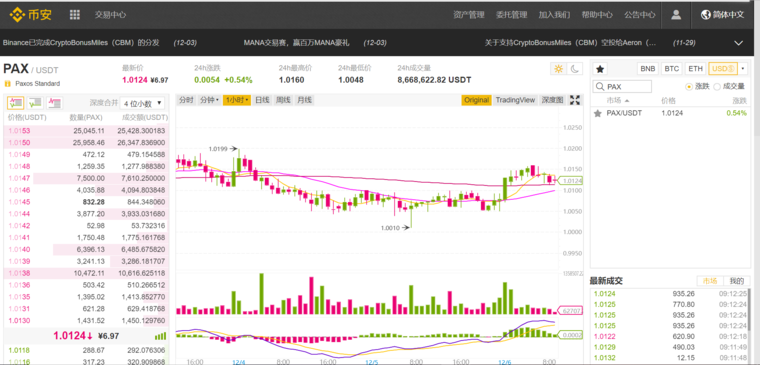Open the apps grid menu icon
Image resolution: width=760 pixels, height=365 pixels.
(75, 15)
